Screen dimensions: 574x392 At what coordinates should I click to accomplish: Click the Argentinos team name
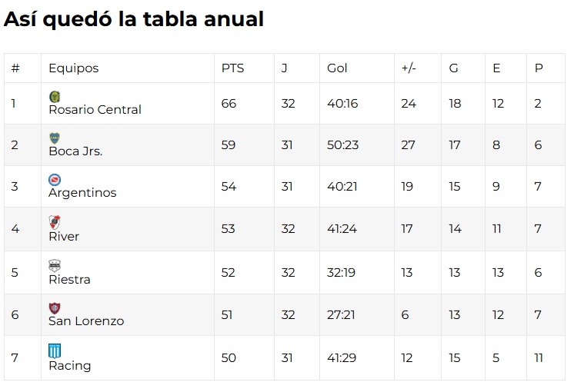(82, 193)
